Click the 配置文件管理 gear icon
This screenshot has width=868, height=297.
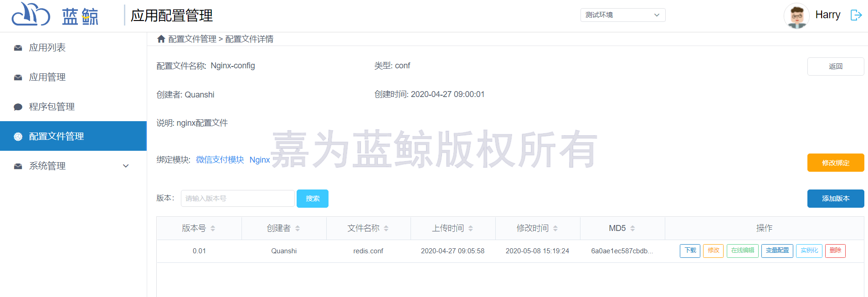coord(18,137)
